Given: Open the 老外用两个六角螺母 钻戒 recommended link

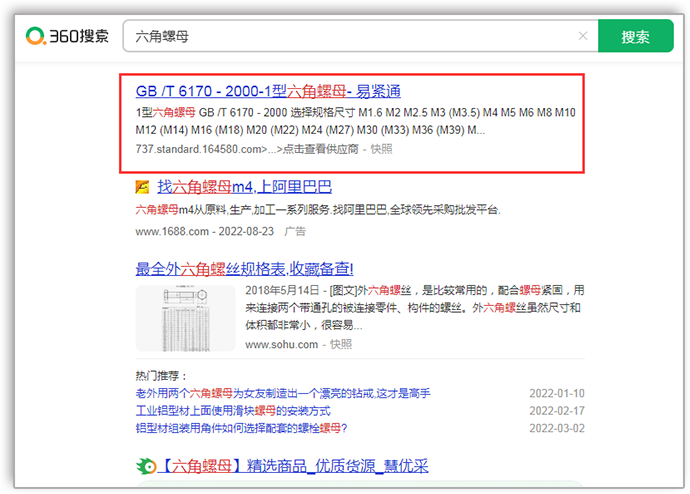Looking at the screenshot, I should coord(283,393).
